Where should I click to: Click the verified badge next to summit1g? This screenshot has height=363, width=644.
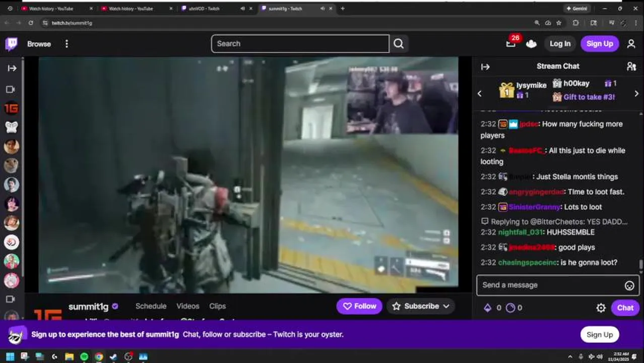[115, 307]
